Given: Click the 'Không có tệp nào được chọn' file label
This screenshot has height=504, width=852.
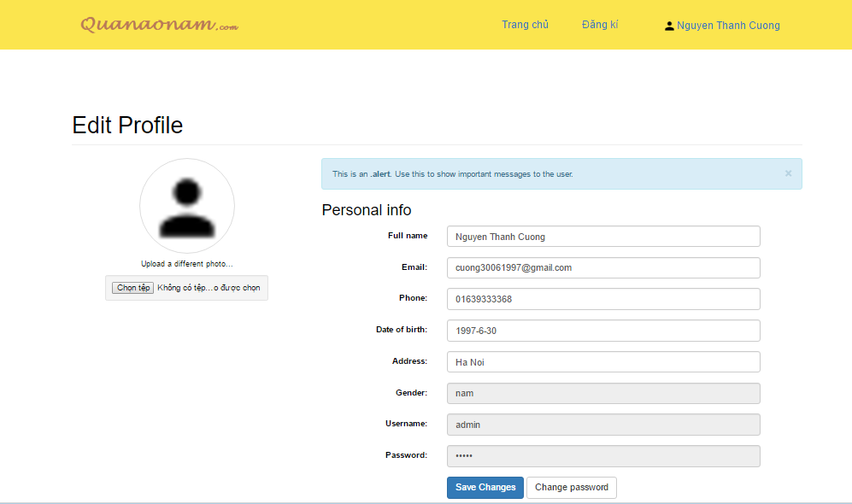Looking at the screenshot, I should point(209,288).
